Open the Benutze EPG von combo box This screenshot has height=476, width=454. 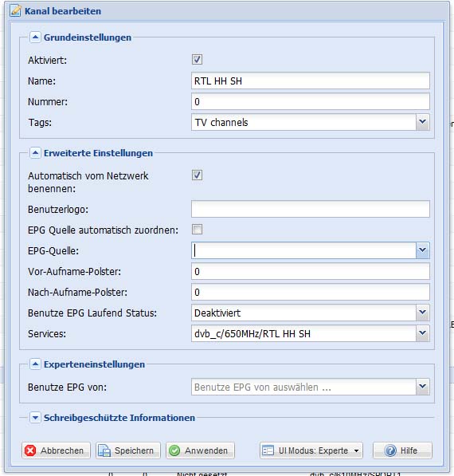click(x=311, y=387)
